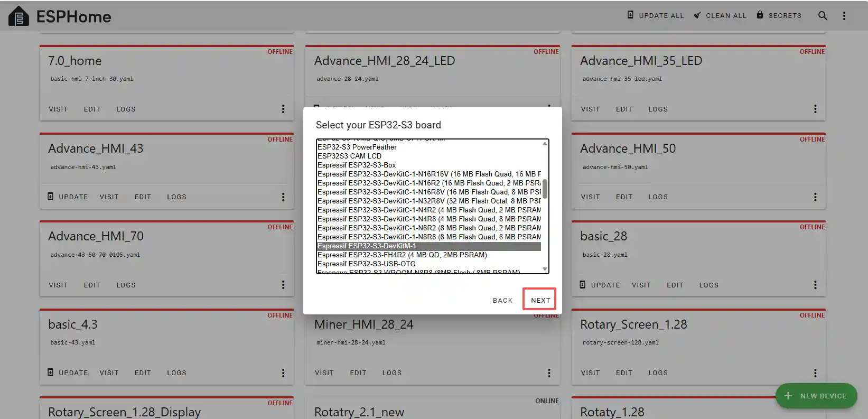
Task: Click Clean All in the top bar
Action: click(x=720, y=15)
